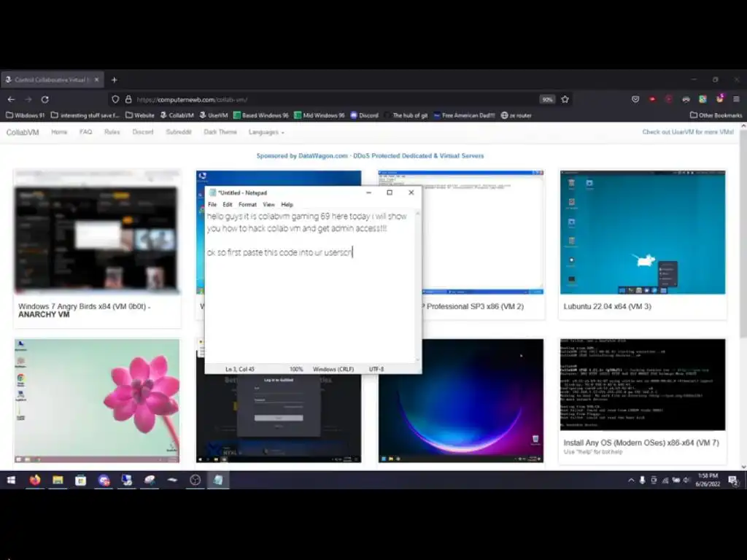Open the Notepad Help menu
Screen dimensions: 747x560
[x=287, y=204]
